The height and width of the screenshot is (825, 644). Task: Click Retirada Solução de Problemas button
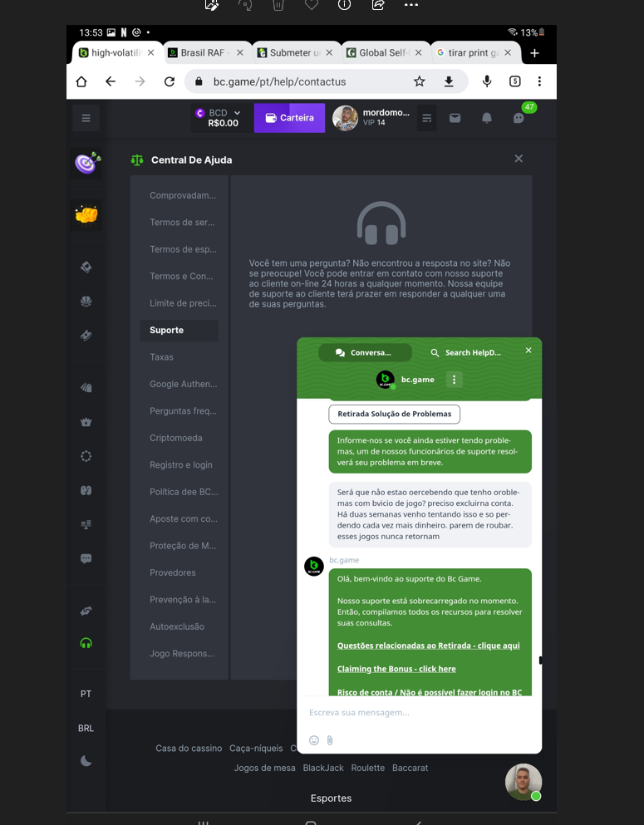[394, 414]
